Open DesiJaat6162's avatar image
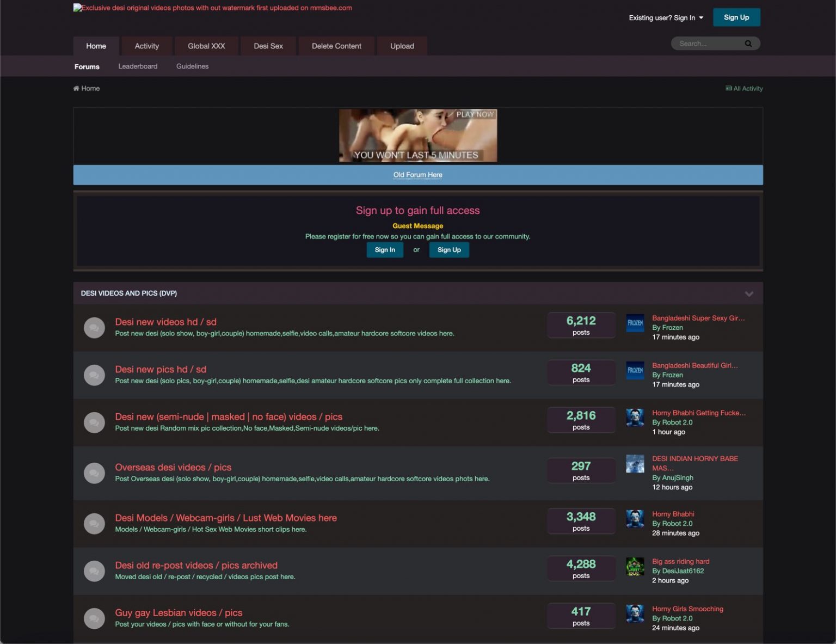This screenshot has width=836, height=644. point(635,566)
